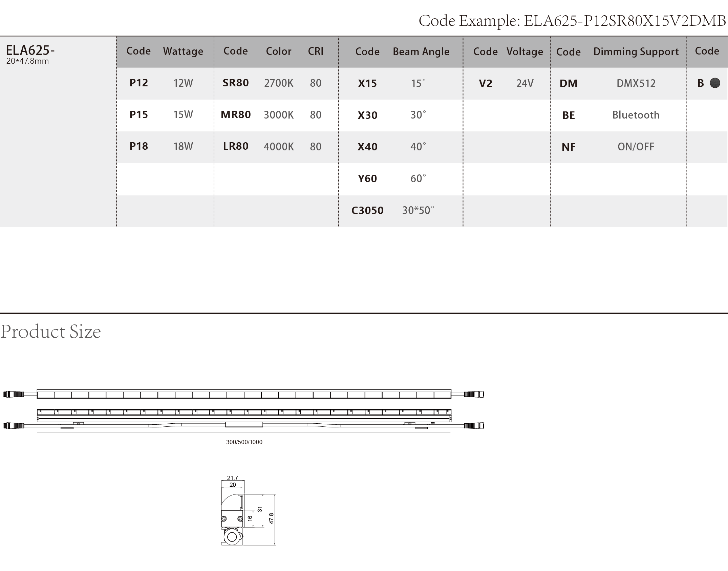Select the MR80 color code
The height and width of the screenshot is (571, 728).
pos(236,115)
